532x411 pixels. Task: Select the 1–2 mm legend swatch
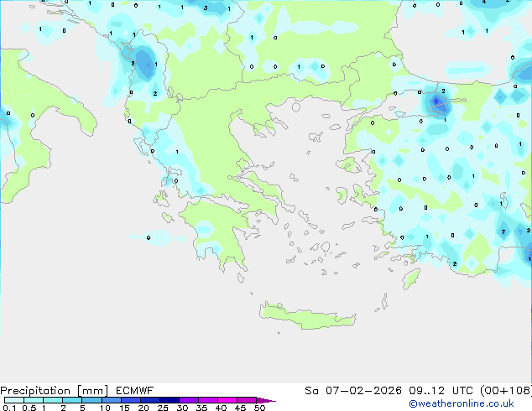coord(53,400)
